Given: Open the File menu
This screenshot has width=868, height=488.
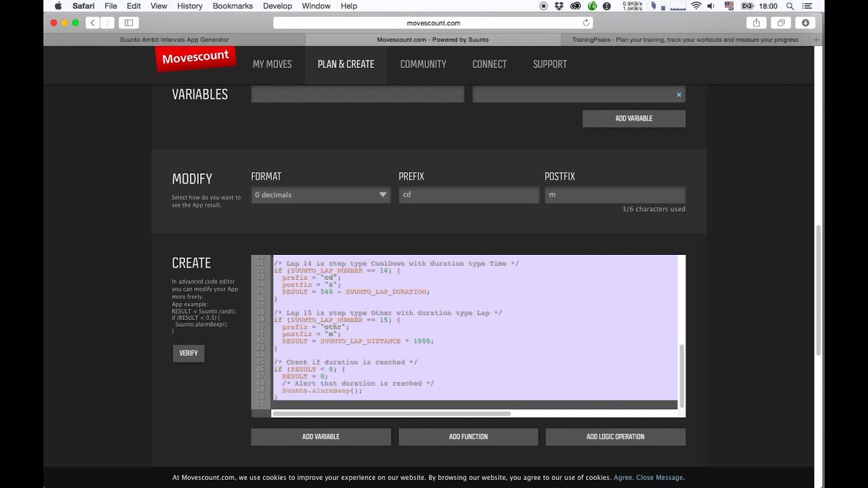Looking at the screenshot, I should (x=111, y=5).
